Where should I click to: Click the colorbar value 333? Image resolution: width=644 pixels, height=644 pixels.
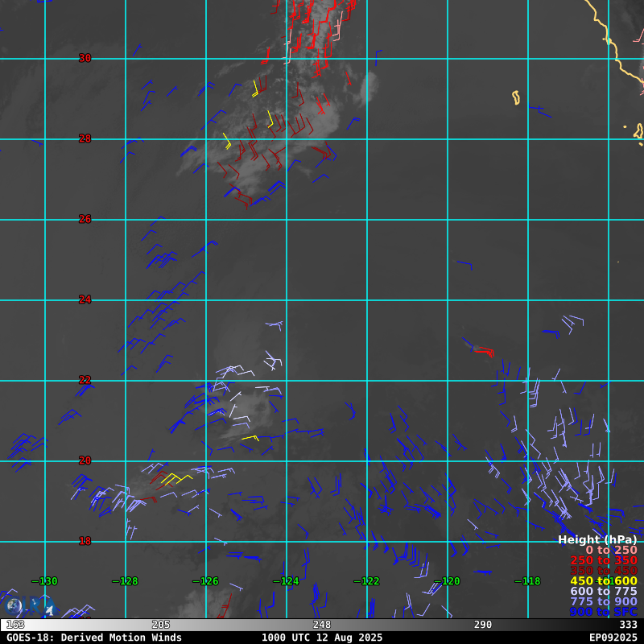(x=629, y=625)
